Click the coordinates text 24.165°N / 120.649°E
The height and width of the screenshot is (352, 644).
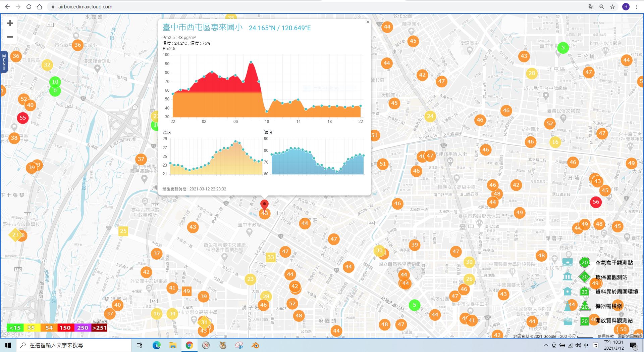tap(280, 28)
